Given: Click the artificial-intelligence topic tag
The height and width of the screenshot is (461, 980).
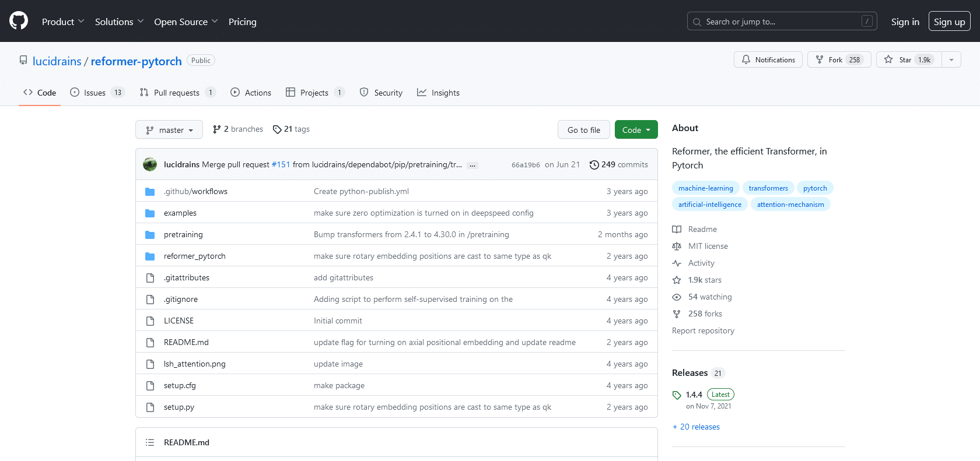Looking at the screenshot, I should point(710,204).
